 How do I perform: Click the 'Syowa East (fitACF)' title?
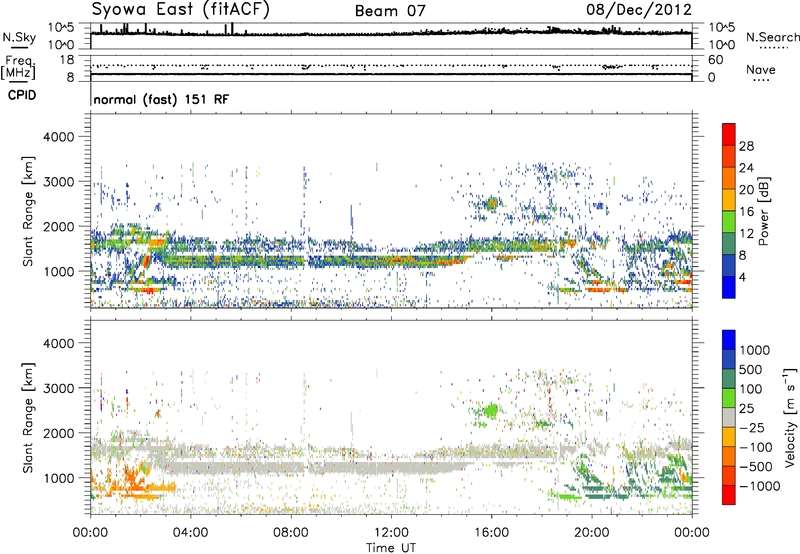180,9
